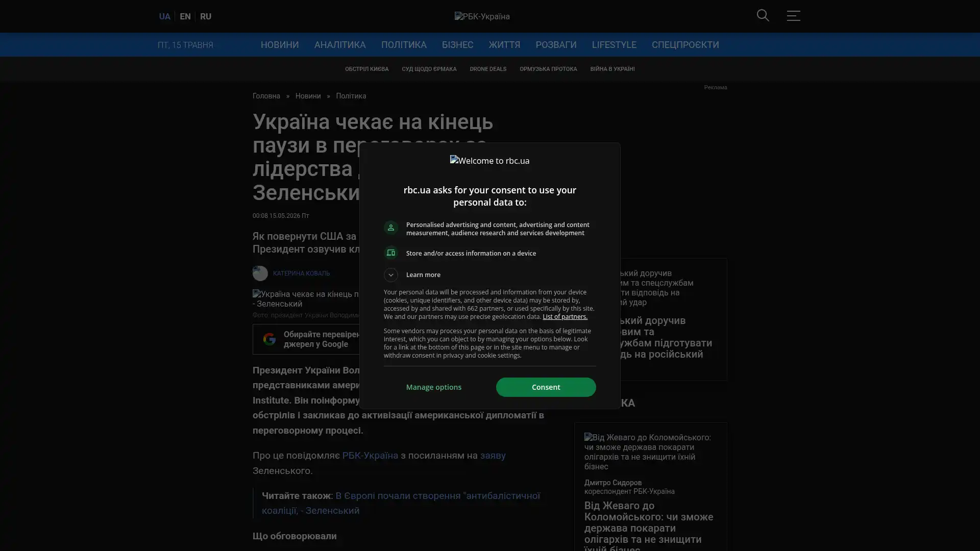Click the РБК-Україна logo

[482, 16]
